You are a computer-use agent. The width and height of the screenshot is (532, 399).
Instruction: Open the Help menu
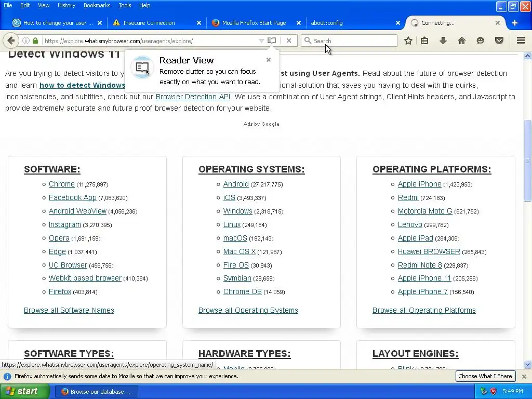(145, 5)
